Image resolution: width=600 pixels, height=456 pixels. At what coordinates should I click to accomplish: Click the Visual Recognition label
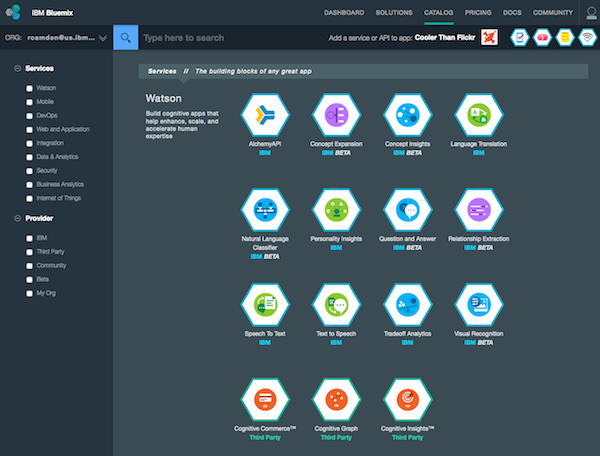[479, 334]
